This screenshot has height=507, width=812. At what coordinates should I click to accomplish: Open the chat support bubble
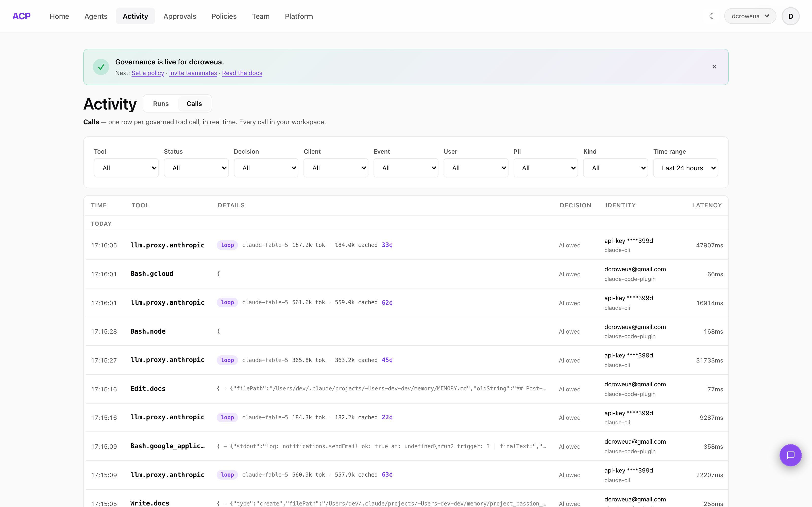[x=790, y=455]
